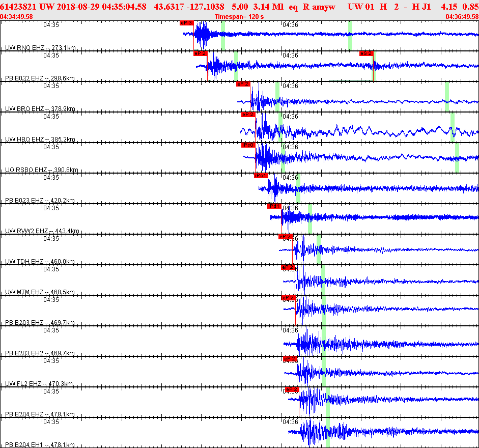Select the PB B204 EH1 station label

(x=40, y=445)
